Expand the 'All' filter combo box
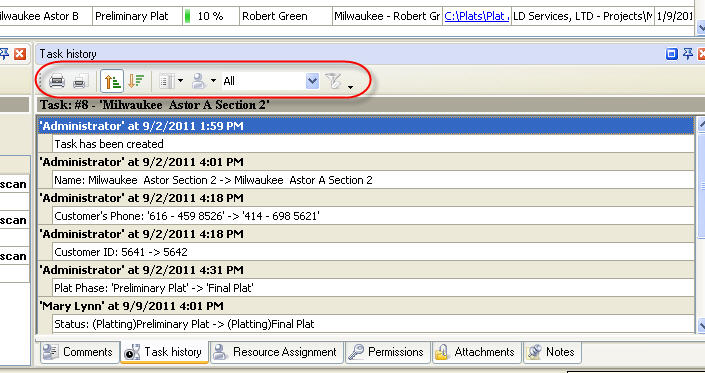The image size is (705, 373). pyautogui.click(x=312, y=81)
